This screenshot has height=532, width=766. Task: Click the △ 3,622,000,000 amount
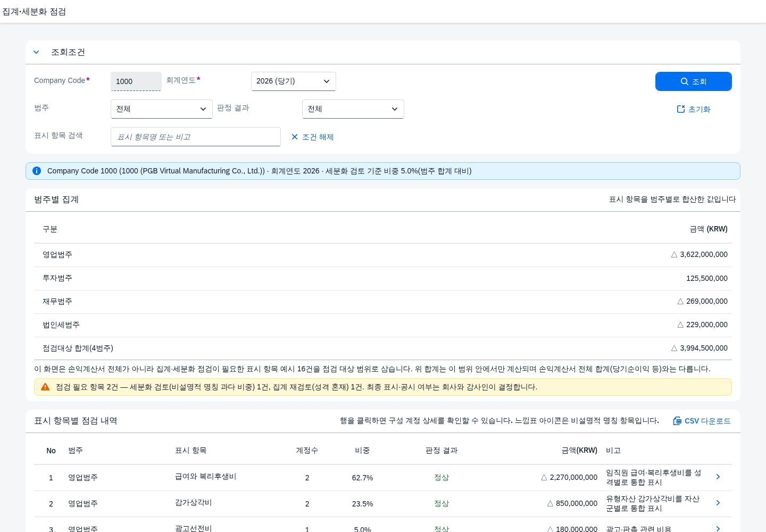pos(699,255)
